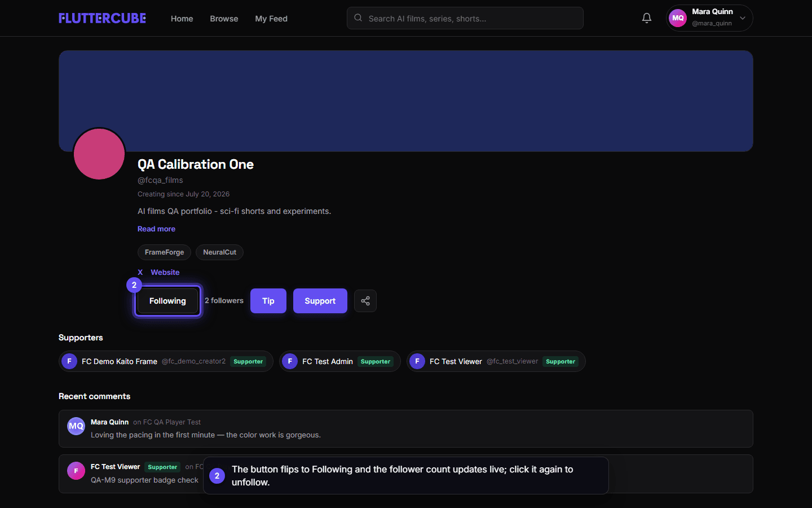
Task: Click Mara Quinn's name on the comment
Action: click(x=109, y=422)
